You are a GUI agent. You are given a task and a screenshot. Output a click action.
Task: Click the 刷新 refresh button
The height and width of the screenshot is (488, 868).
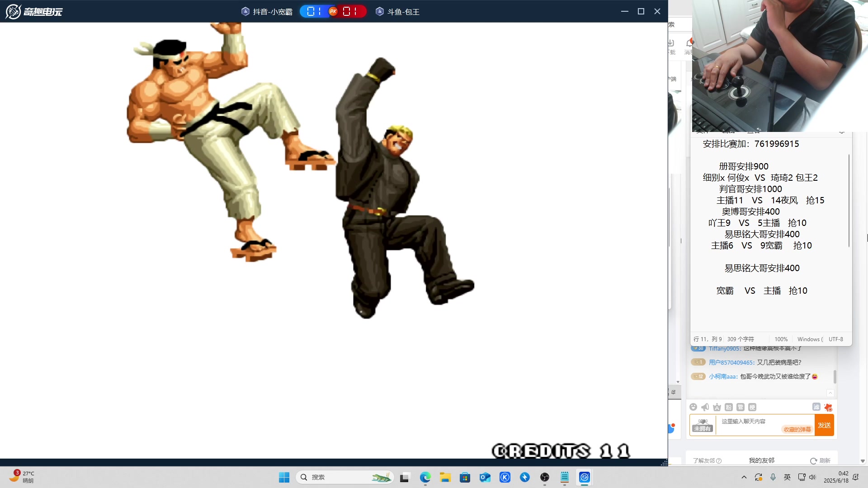coord(821,460)
